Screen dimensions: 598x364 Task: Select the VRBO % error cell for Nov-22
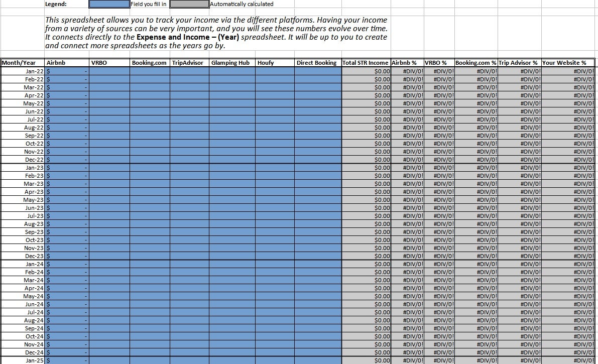click(x=439, y=152)
